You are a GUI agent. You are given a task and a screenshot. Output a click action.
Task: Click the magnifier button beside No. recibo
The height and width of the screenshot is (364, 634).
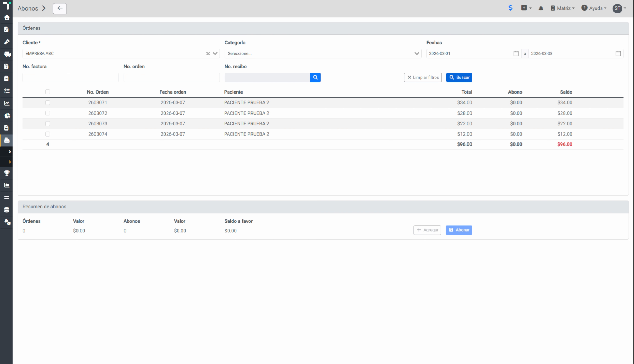point(315,77)
